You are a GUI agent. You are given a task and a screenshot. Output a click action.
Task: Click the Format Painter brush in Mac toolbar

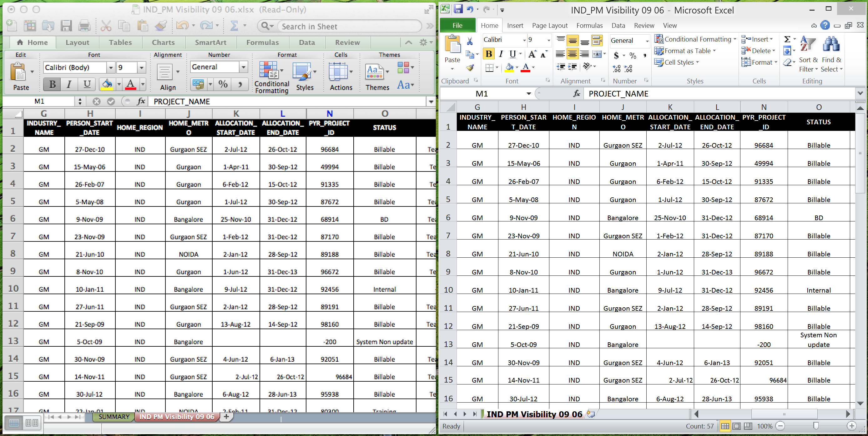click(x=160, y=26)
